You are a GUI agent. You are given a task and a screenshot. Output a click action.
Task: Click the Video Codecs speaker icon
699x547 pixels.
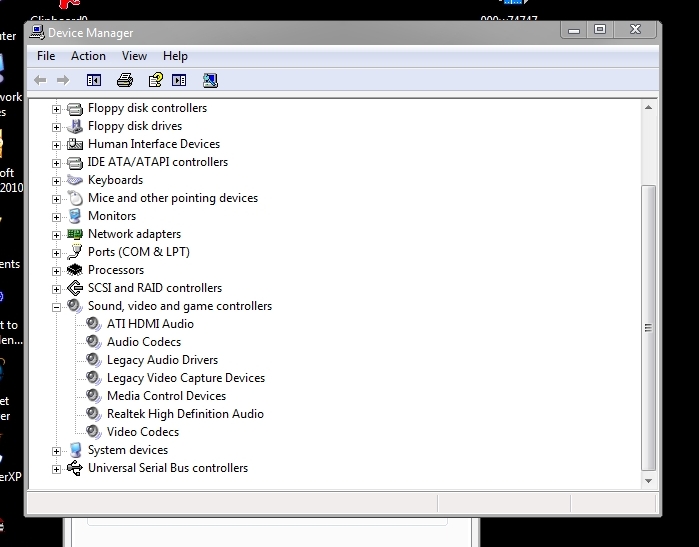pyautogui.click(x=94, y=432)
